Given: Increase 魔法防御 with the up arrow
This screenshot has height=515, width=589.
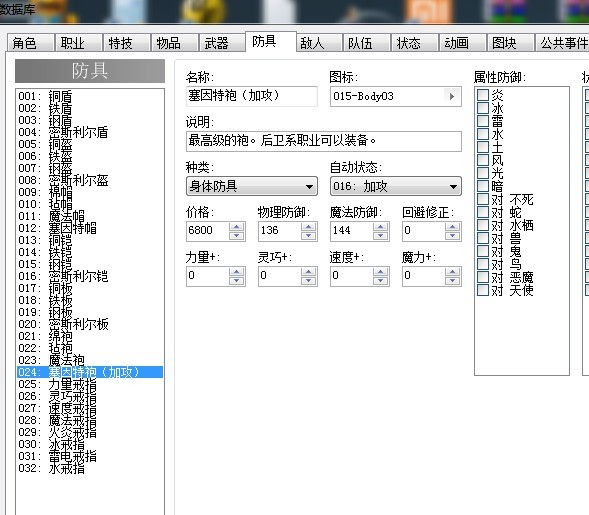Looking at the screenshot, I should click(x=381, y=227).
